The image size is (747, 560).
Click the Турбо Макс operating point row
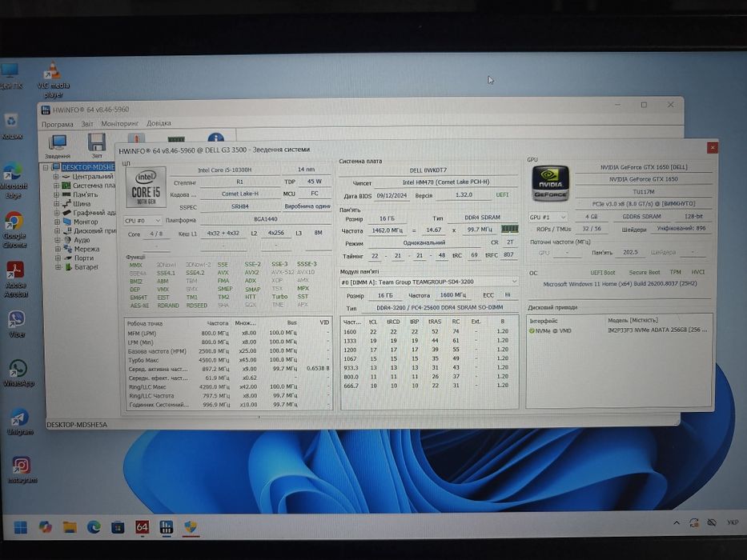tap(227, 360)
